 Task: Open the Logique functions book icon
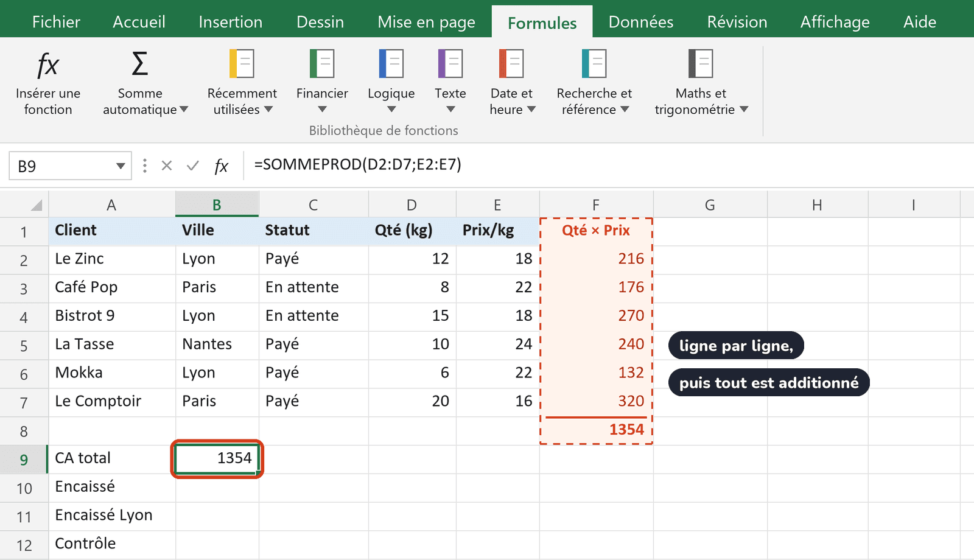coord(391,63)
